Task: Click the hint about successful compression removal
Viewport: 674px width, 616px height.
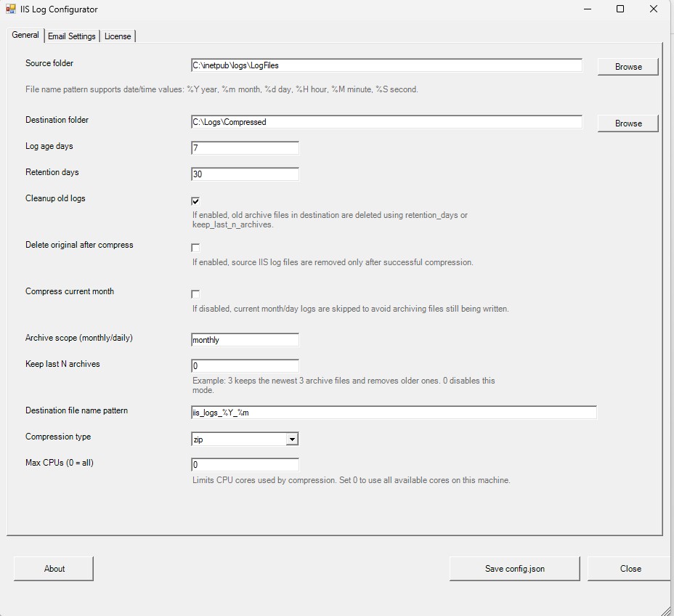Action: [333, 262]
